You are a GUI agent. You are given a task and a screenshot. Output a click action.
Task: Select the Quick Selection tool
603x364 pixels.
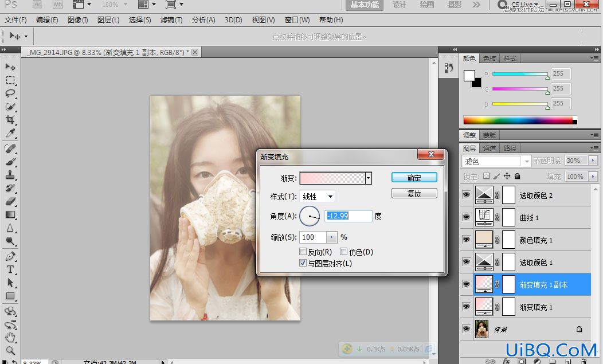tap(10, 107)
